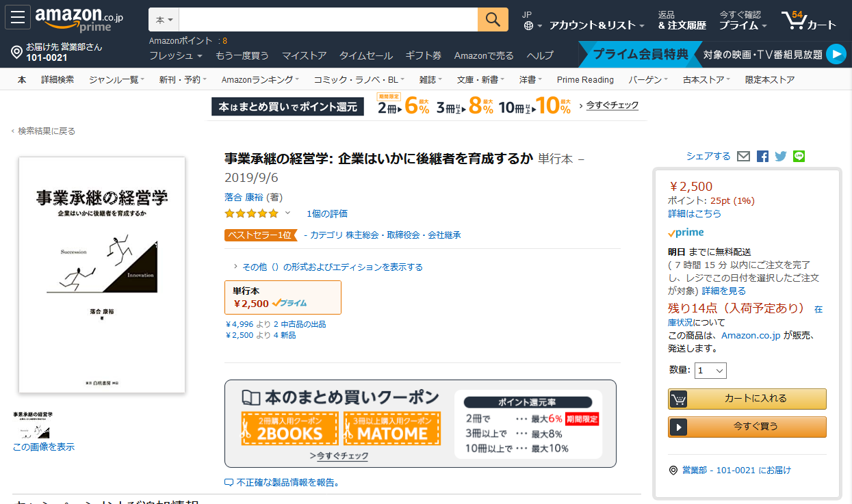View 2 中古品の出品 offers

300,324
